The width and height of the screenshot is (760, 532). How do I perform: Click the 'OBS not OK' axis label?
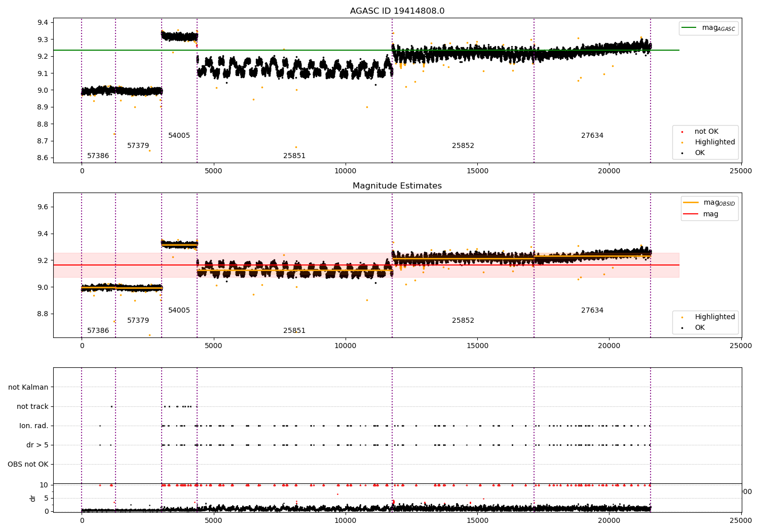(28, 465)
